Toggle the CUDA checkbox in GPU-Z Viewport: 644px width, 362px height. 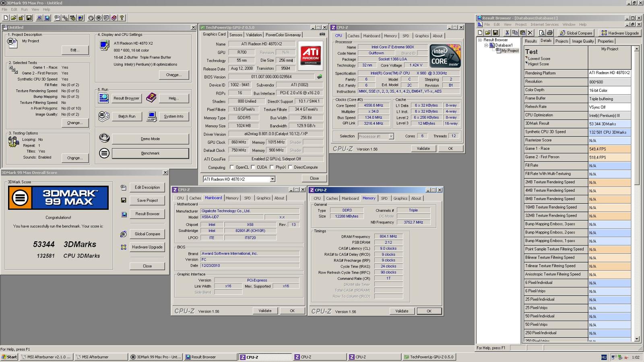click(253, 167)
